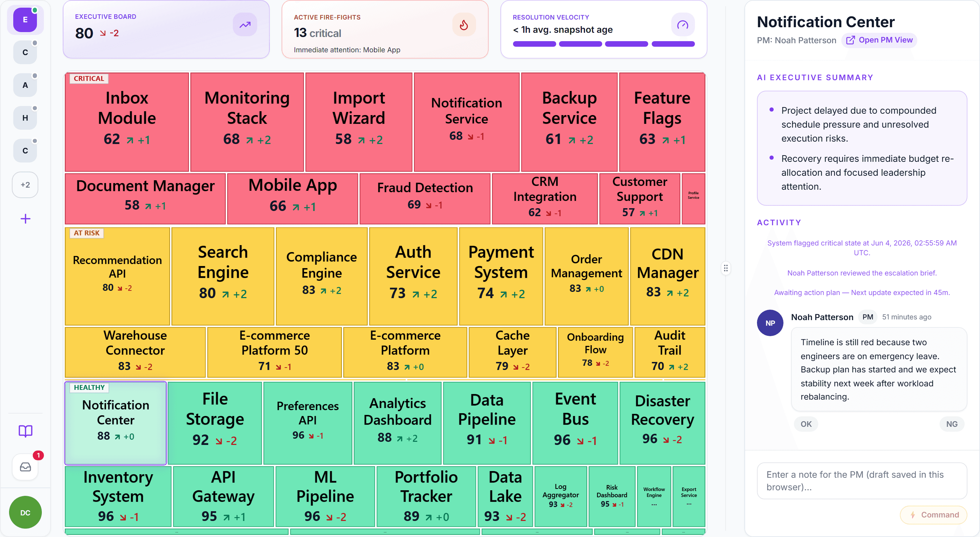Open the book documentation icon in sidebar
This screenshot has height=537, width=980.
[x=25, y=431]
